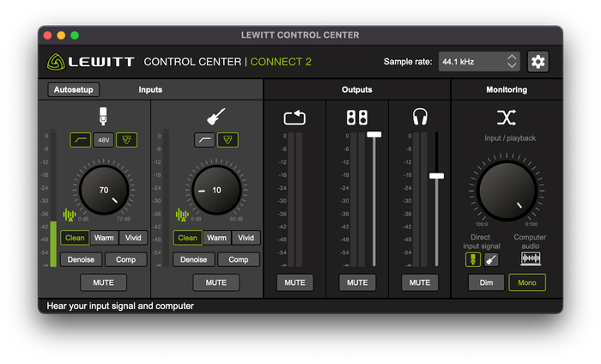Select Clean mode for the microphone input
The height and width of the screenshot is (364, 601).
75,238
